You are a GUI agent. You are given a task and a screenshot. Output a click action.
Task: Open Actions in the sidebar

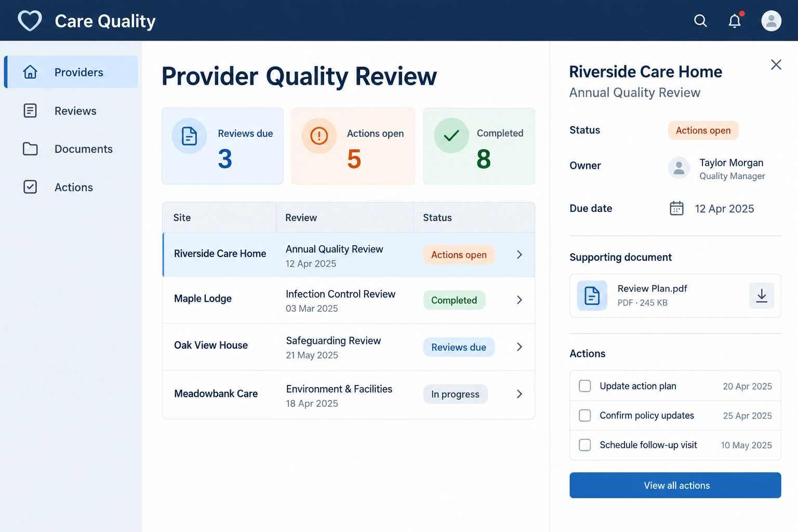point(72,187)
